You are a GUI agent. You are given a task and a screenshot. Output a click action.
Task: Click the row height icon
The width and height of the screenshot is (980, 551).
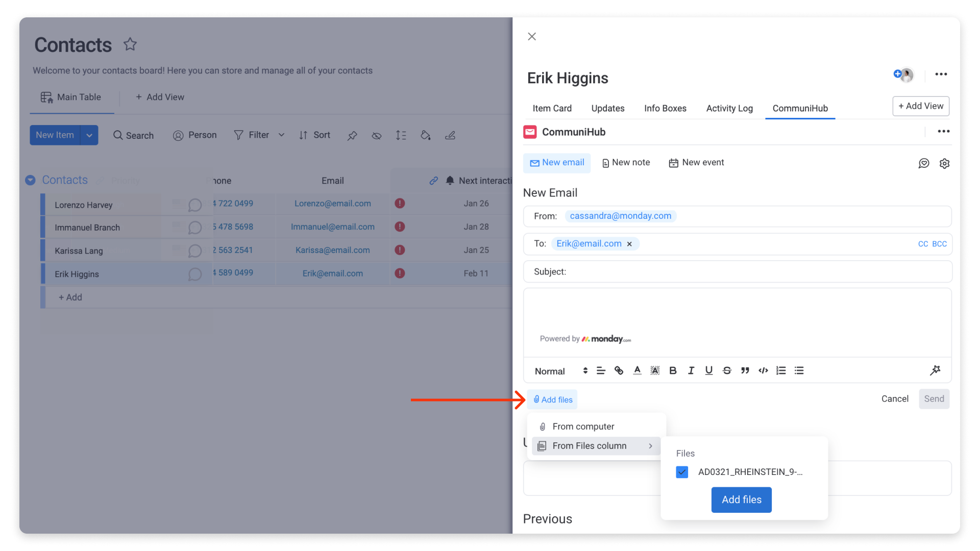[x=401, y=135]
